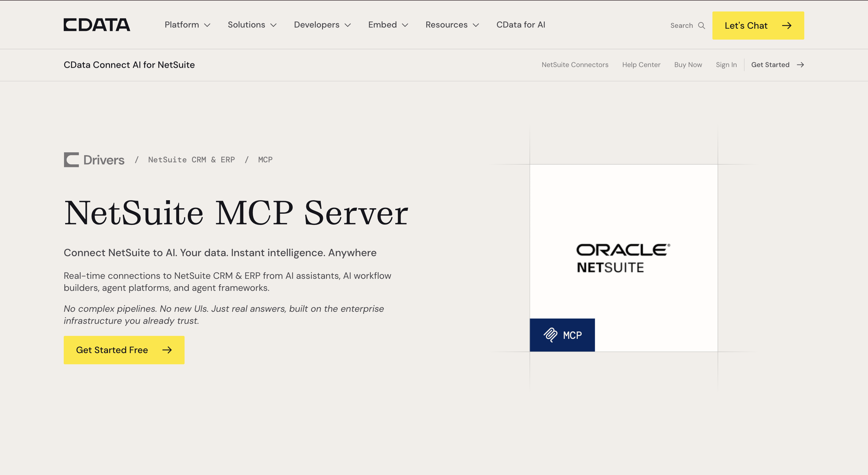Click the Drivers bracket logo icon

[x=71, y=159]
